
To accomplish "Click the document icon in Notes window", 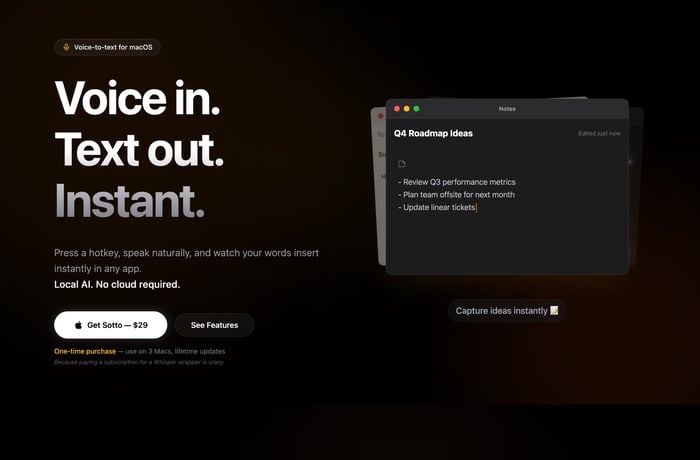I will tap(402, 164).
